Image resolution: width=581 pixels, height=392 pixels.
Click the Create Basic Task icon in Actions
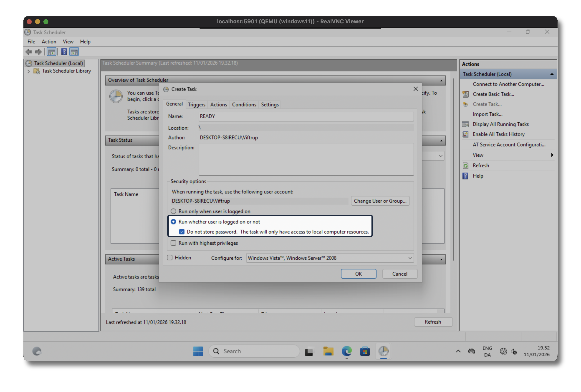(466, 94)
